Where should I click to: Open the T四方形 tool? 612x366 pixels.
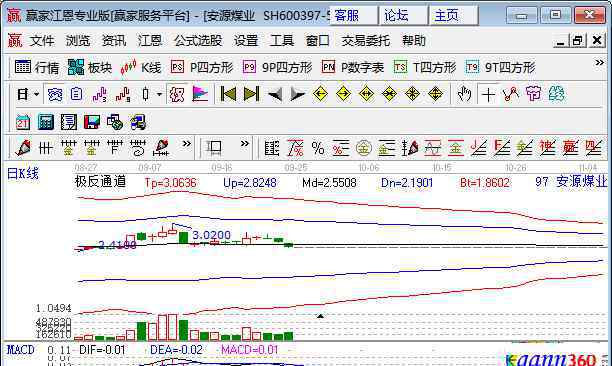(x=425, y=68)
